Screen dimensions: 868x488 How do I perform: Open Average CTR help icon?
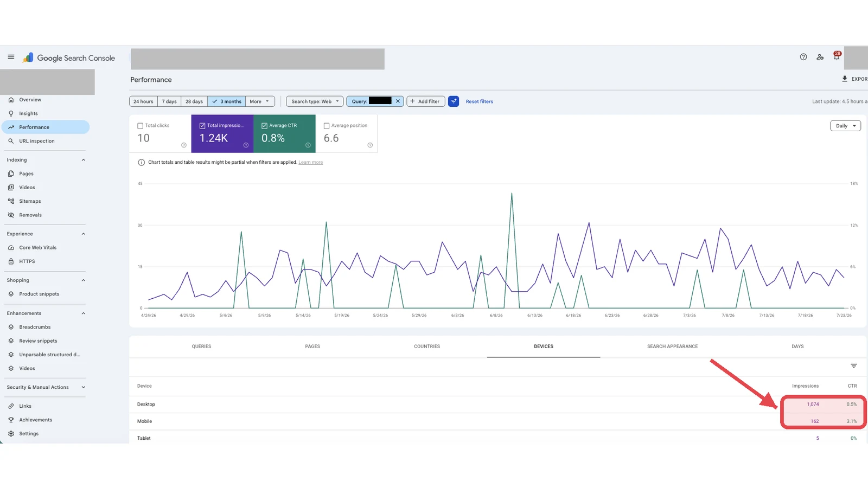[308, 145]
